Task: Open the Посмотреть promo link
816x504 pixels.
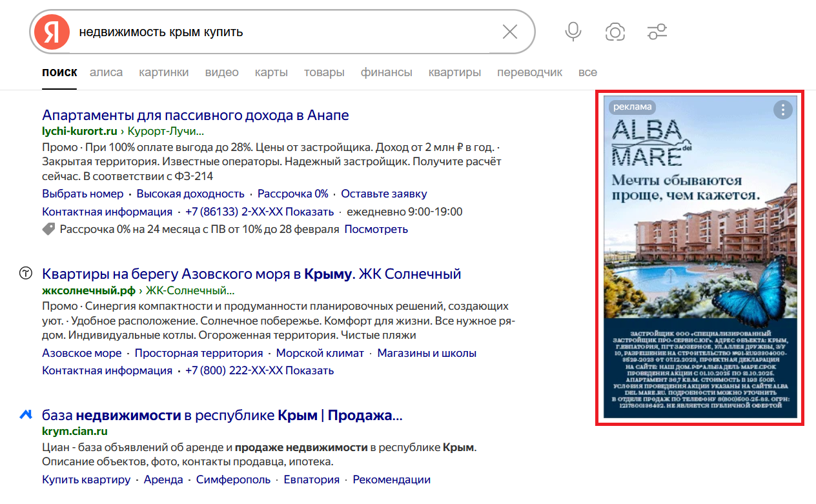Action: tap(378, 228)
